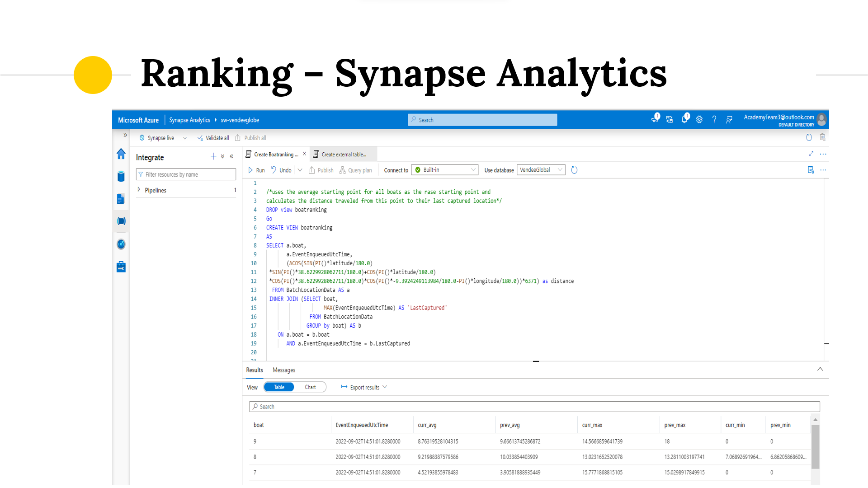Screen dimensions: 868x488
Task: Collapse the Integrate panel
Action: click(x=231, y=156)
